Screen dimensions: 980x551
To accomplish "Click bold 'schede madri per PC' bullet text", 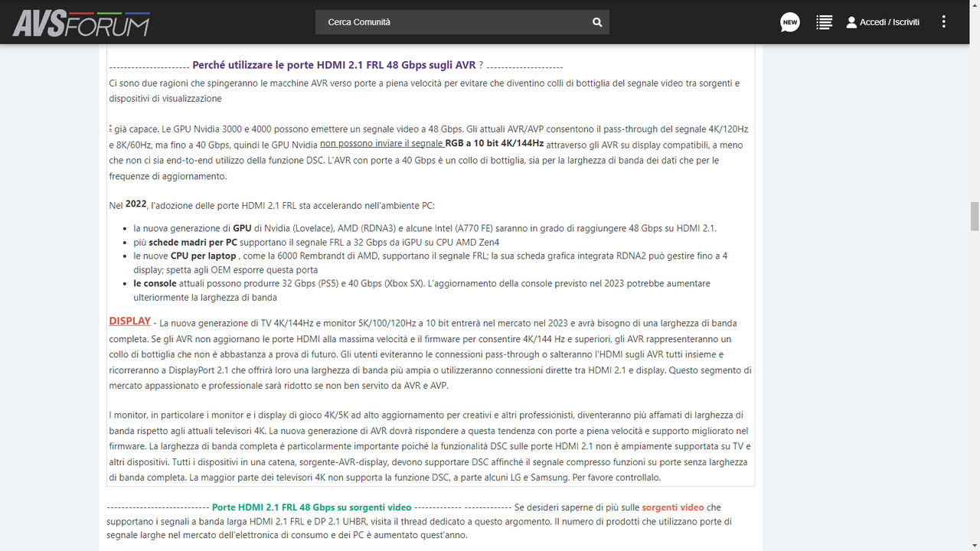I will 193,242.
